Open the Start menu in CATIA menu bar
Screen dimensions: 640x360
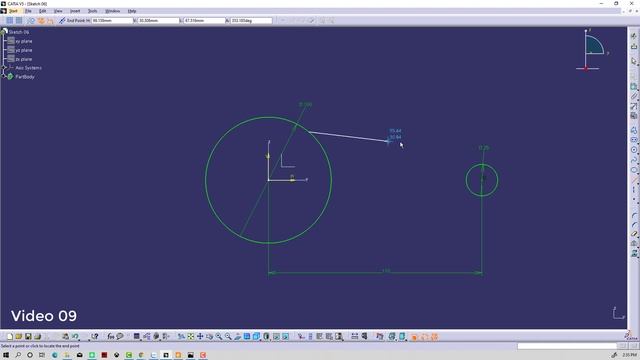pyautogui.click(x=13, y=11)
